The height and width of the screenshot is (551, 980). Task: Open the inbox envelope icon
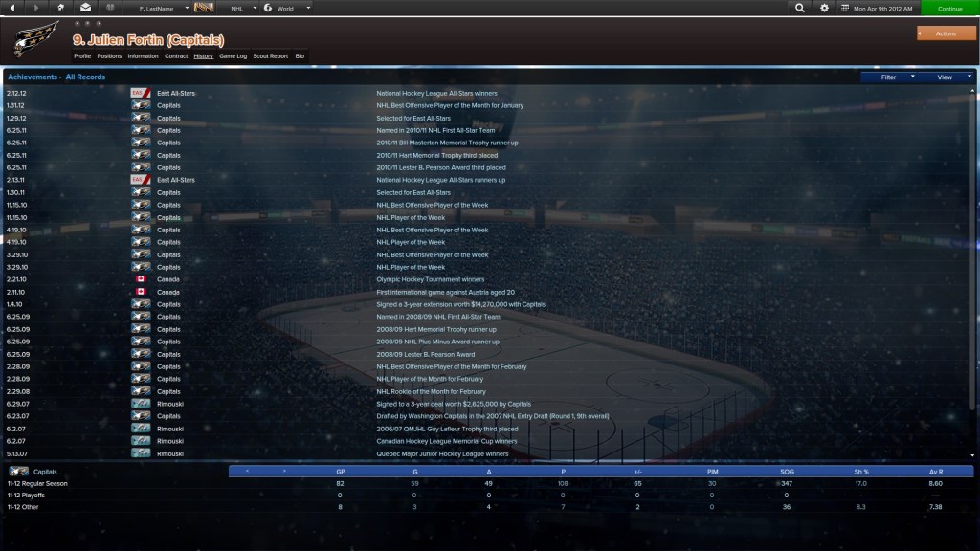(x=85, y=8)
